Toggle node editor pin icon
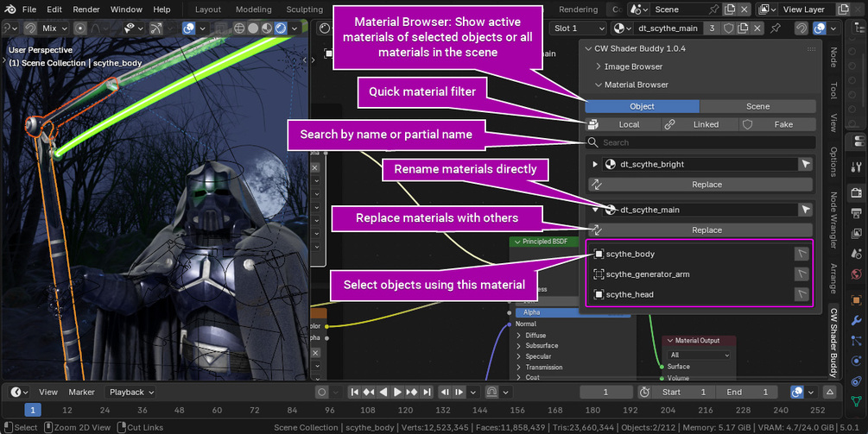Screen dimensions: 868x434 point(776,28)
